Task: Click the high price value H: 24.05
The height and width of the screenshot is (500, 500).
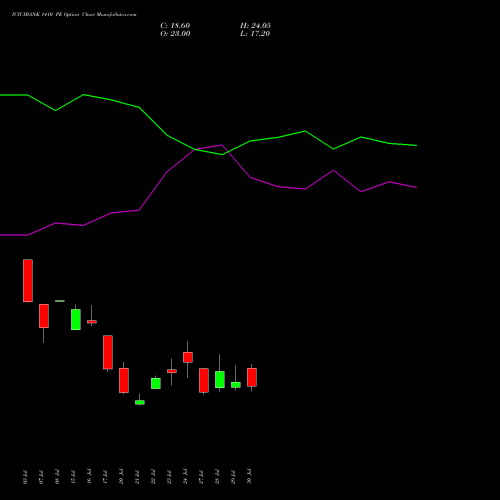Action: coord(255,26)
